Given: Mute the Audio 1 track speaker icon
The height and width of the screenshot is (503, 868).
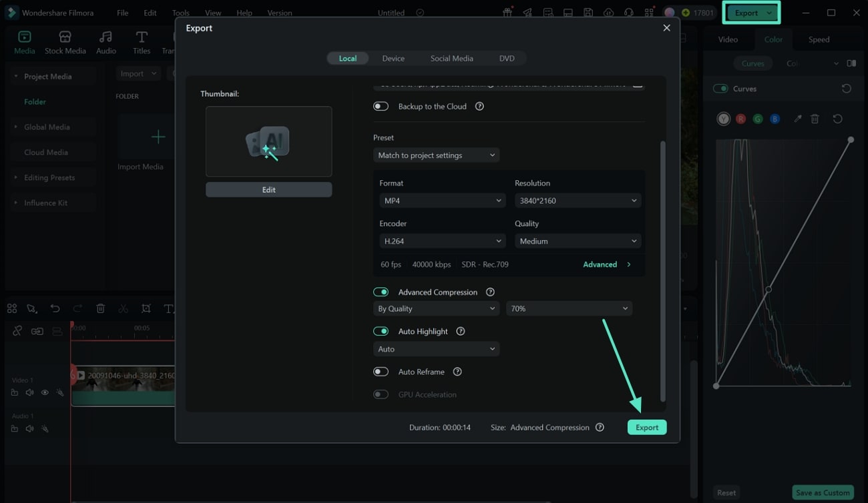Looking at the screenshot, I should [x=29, y=429].
